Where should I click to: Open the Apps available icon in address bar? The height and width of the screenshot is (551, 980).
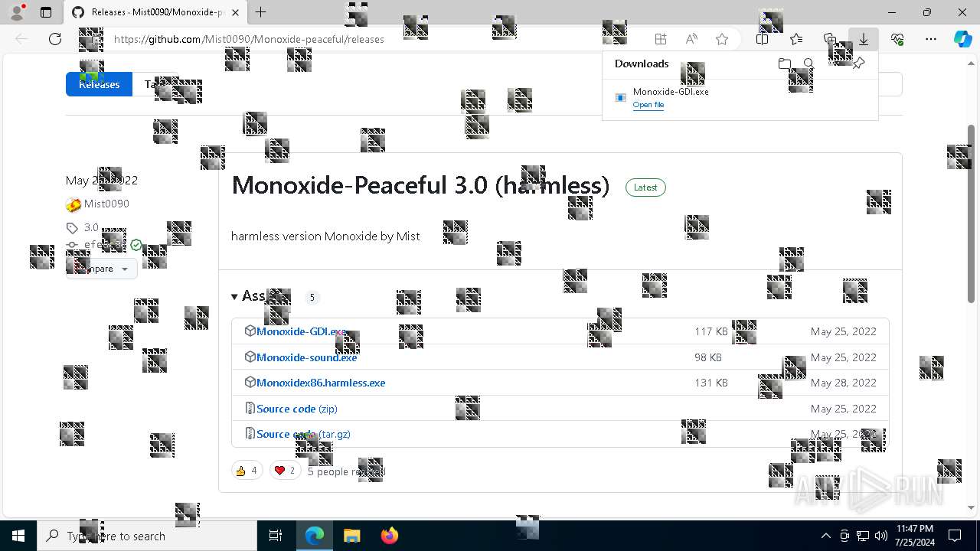tap(661, 39)
